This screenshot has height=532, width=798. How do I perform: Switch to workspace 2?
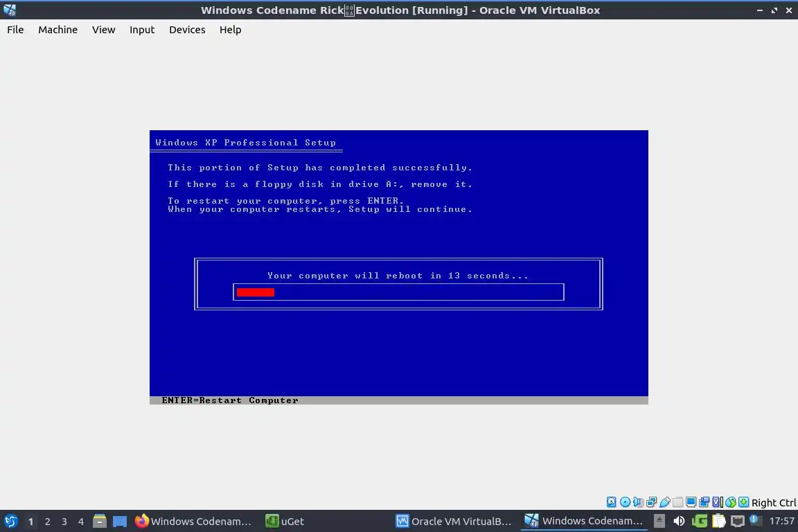point(47,522)
